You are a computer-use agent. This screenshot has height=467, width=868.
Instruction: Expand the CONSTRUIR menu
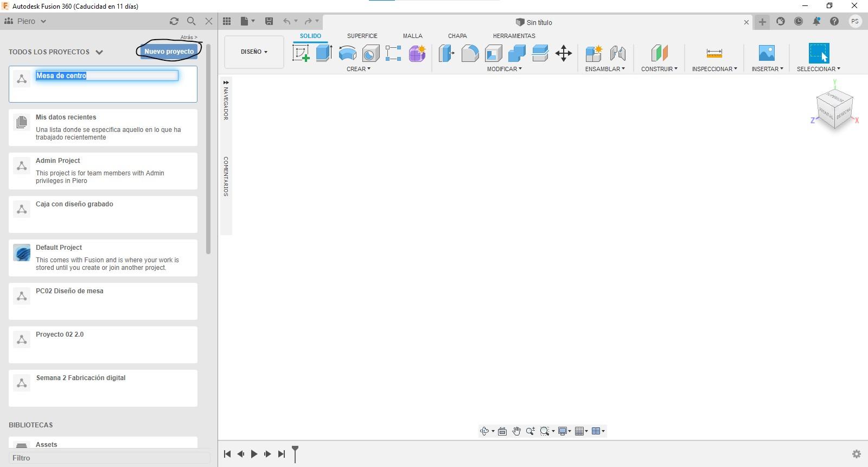tap(659, 69)
